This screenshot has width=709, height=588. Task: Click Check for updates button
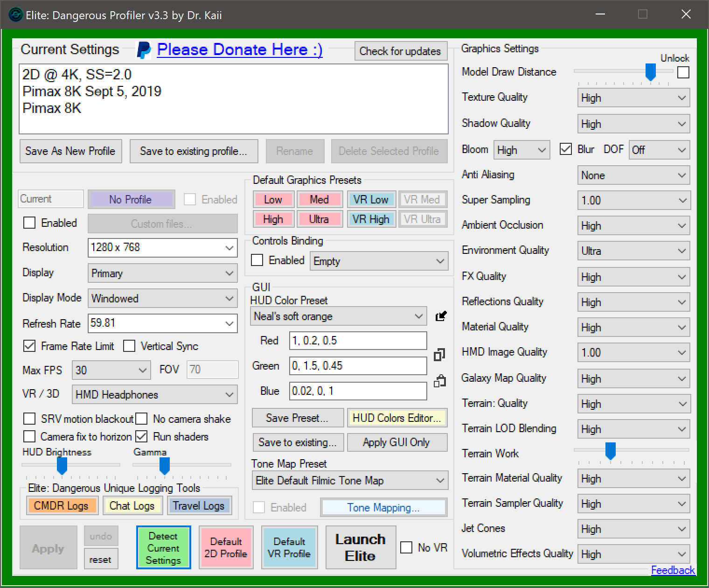tap(401, 51)
